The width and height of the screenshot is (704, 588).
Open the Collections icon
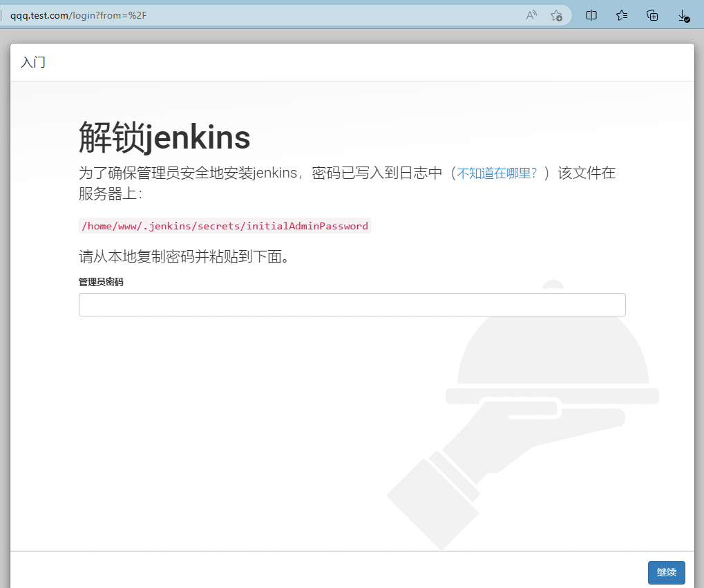pyautogui.click(x=652, y=15)
